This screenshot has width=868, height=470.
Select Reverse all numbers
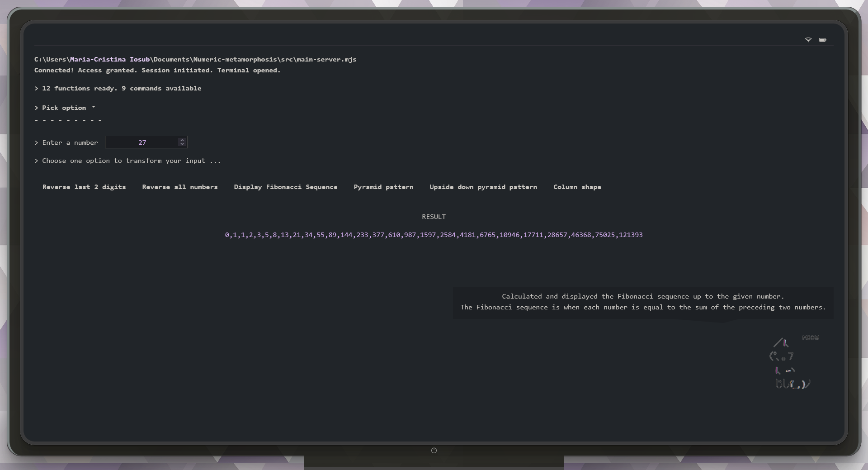click(180, 187)
